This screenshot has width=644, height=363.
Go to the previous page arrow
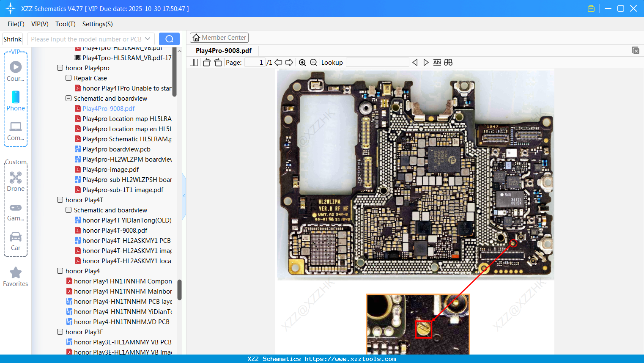[278, 63]
